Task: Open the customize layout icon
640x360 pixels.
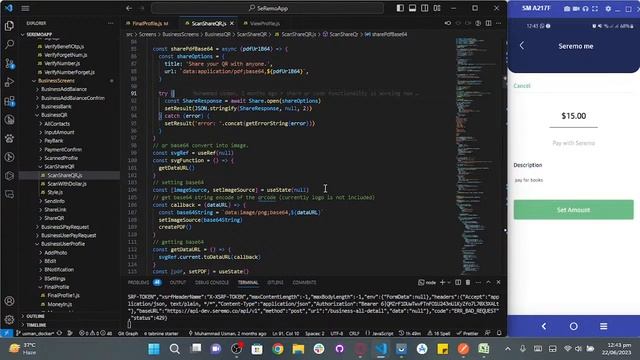Action: 437,8
